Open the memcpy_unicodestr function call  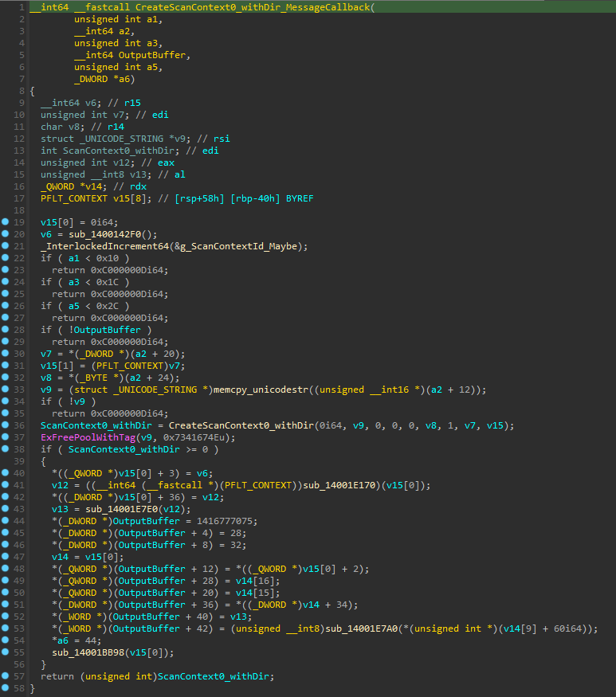click(x=261, y=390)
